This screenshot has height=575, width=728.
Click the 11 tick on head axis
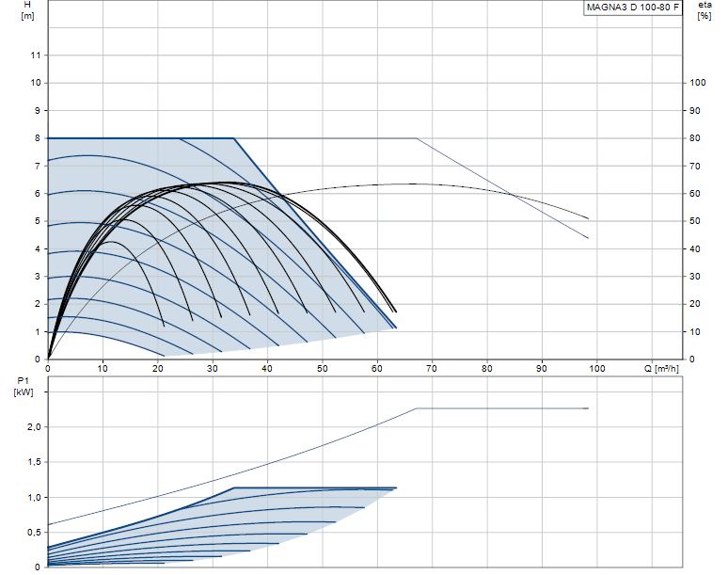[36, 56]
